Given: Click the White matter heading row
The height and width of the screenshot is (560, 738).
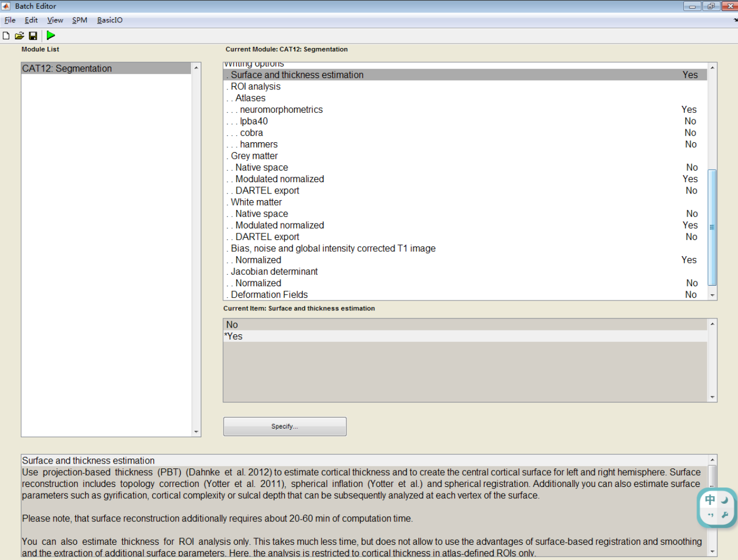Looking at the screenshot, I should 465,202.
